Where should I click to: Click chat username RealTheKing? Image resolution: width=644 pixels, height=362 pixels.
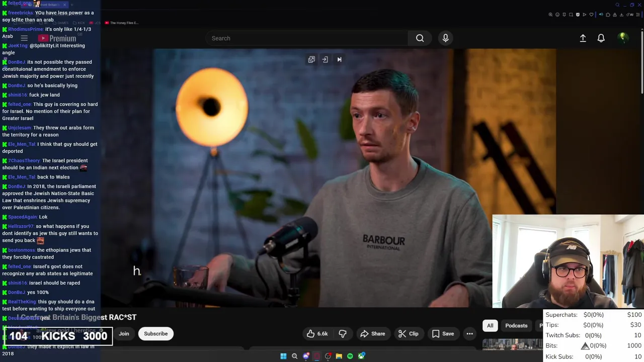[22, 302]
